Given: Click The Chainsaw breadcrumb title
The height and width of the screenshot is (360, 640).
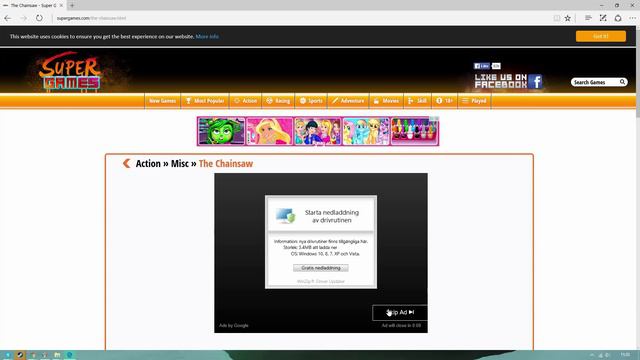Looking at the screenshot, I should [226, 164].
